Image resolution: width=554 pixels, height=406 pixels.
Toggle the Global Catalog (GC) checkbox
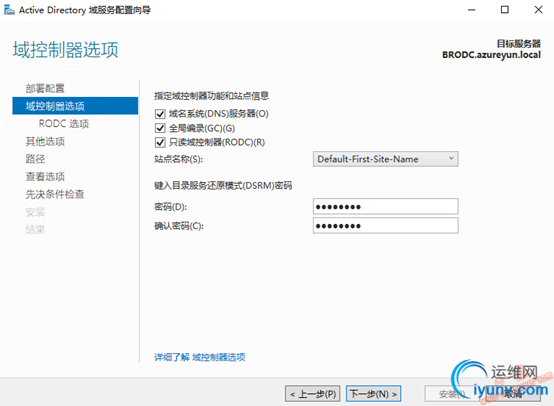[160, 128]
